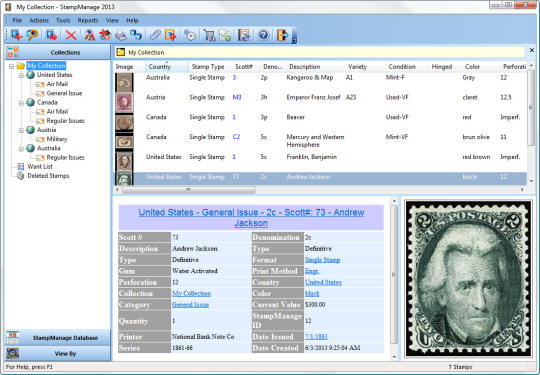Collapse the United States tree node

click(21, 75)
